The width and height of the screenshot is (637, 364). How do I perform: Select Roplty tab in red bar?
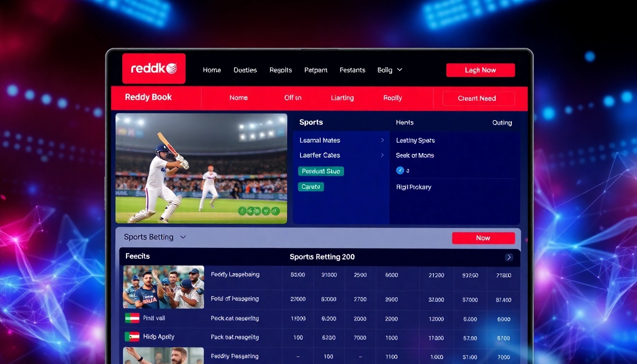click(392, 98)
